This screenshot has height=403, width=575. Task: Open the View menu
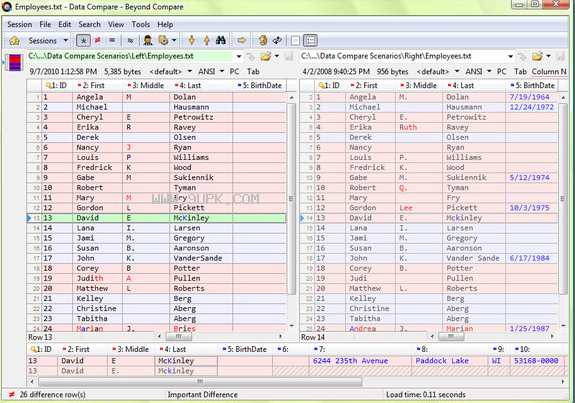pyautogui.click(x=116, y=25)
